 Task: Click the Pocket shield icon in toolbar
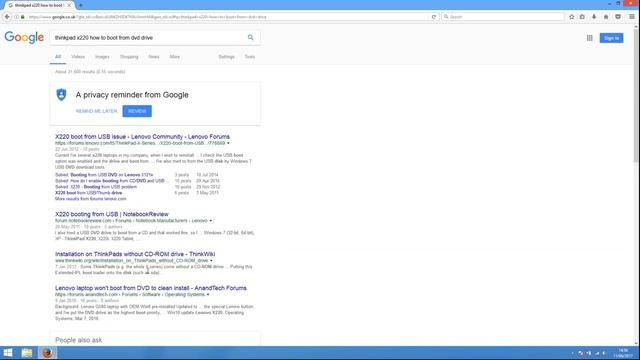(x=618, y=17)
